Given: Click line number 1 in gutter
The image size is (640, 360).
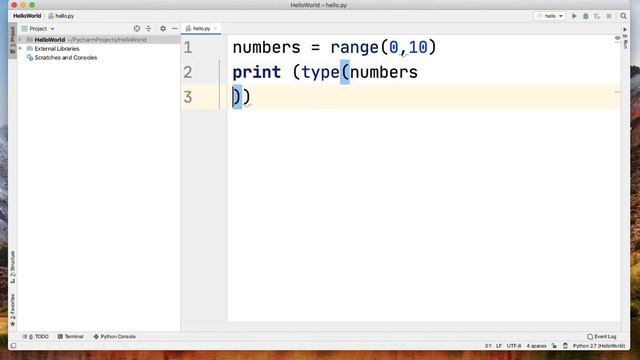Looking at the screenshot, I should tap(188, 48).
